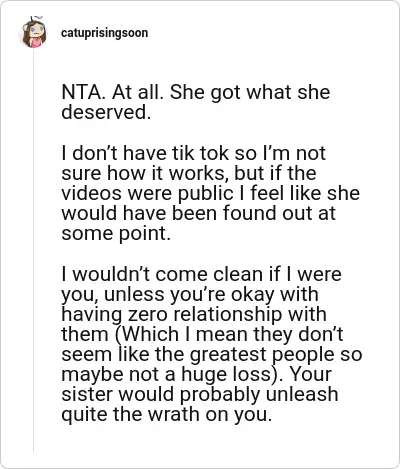Click the word 'She' in first paragraph
The height and width of the screenshot is (469, 400).
coord(187,92)
